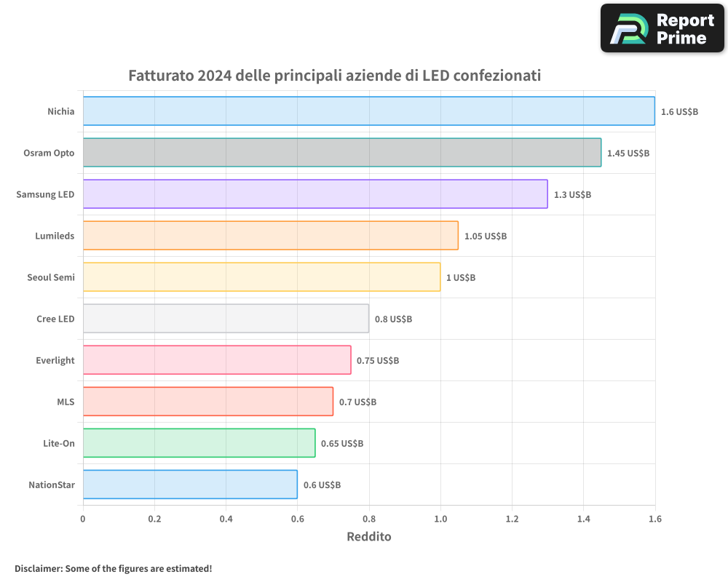Click the Reddito axis label
The width and height of the screenshot is (728, 582).
click(369, 537)
